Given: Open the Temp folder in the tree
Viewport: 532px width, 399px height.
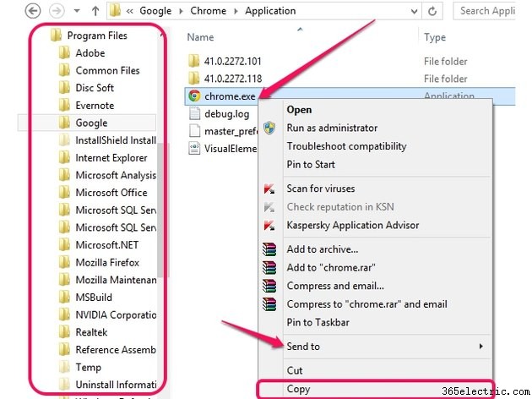Looking at the screenshot, I should [88, 368].
